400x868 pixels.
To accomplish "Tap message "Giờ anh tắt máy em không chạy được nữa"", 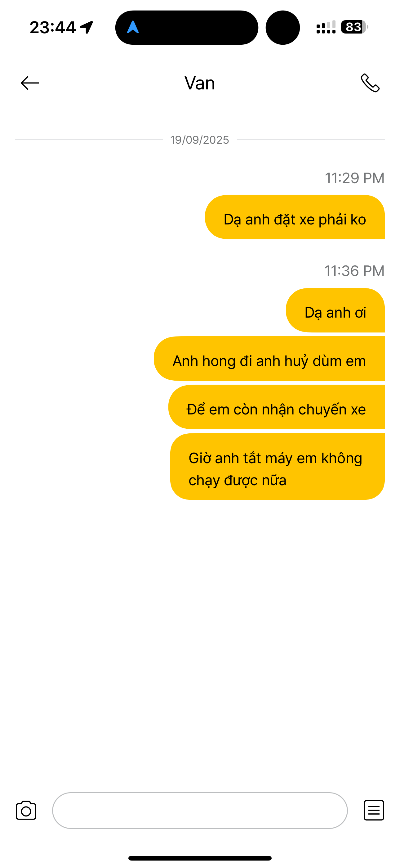I will tap(277, 467).
